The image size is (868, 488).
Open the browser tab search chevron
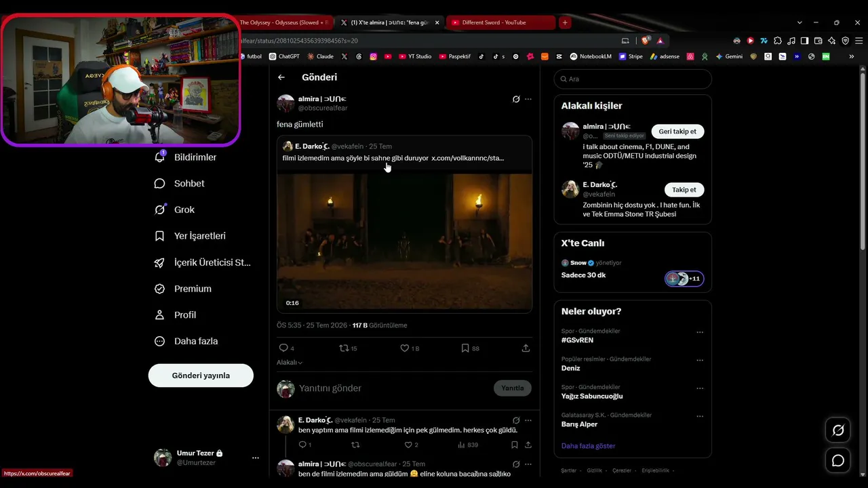coord(800,22)
